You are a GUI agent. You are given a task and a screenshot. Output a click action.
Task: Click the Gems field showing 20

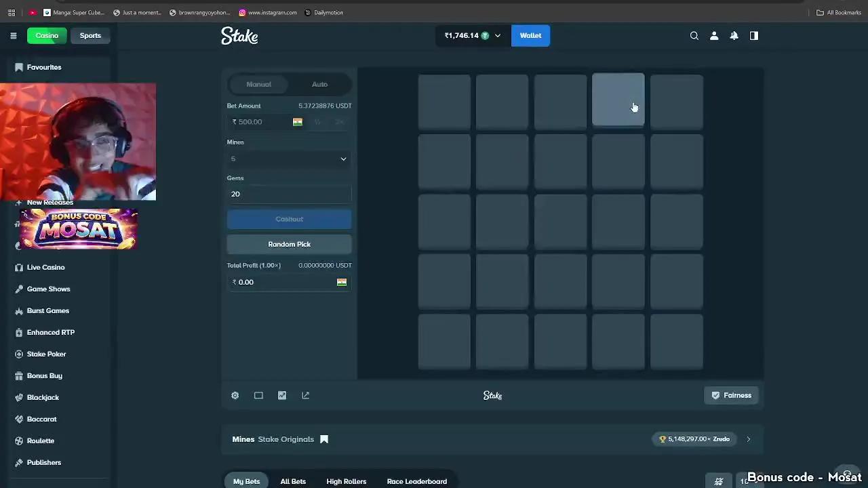pyautogui.click(x=289, y=194)
